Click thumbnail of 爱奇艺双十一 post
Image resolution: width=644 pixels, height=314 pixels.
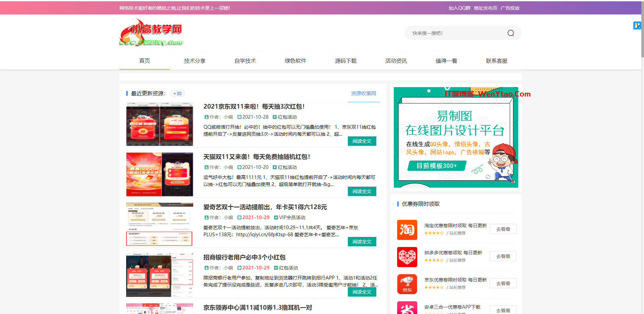click(x=160, y=225)
